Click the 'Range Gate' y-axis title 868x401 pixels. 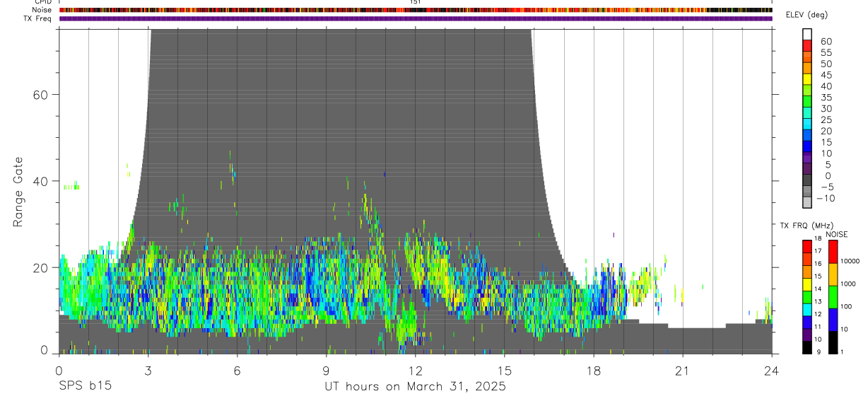point(18,192)
